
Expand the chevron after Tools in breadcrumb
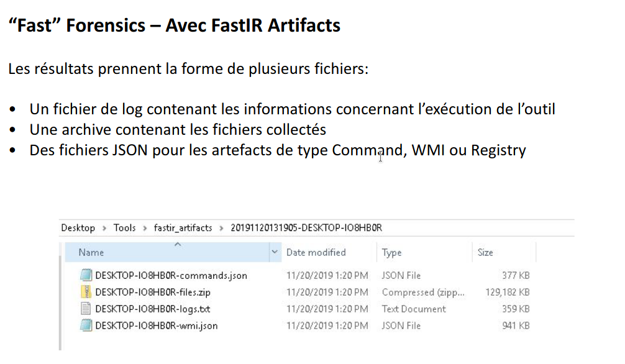pyautogui.click(x=145, y=228)
